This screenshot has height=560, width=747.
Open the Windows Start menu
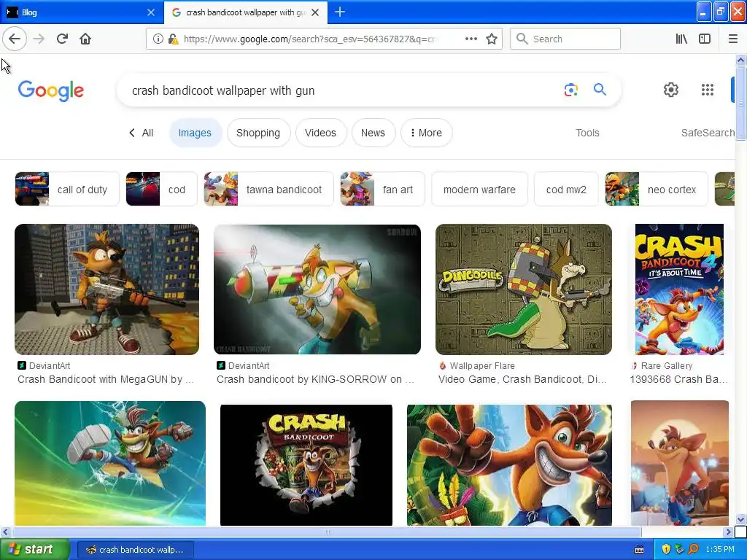point(34,549)
